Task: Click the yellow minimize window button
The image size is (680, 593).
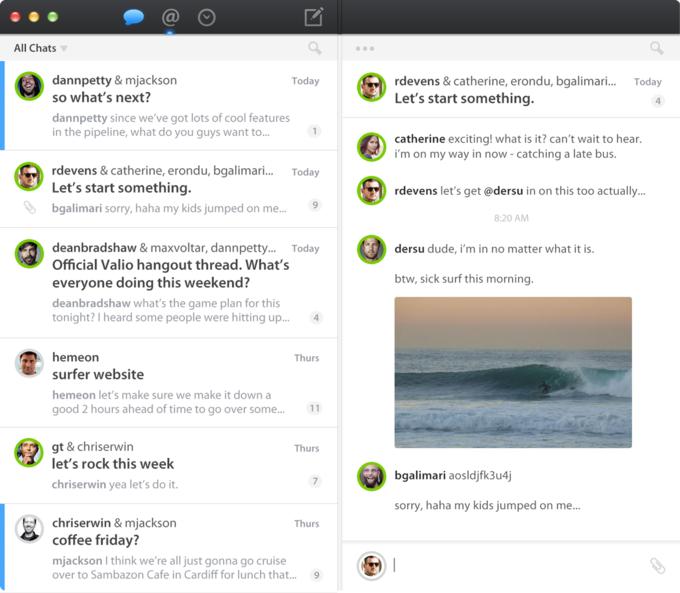Action: (x=34, y=17)
